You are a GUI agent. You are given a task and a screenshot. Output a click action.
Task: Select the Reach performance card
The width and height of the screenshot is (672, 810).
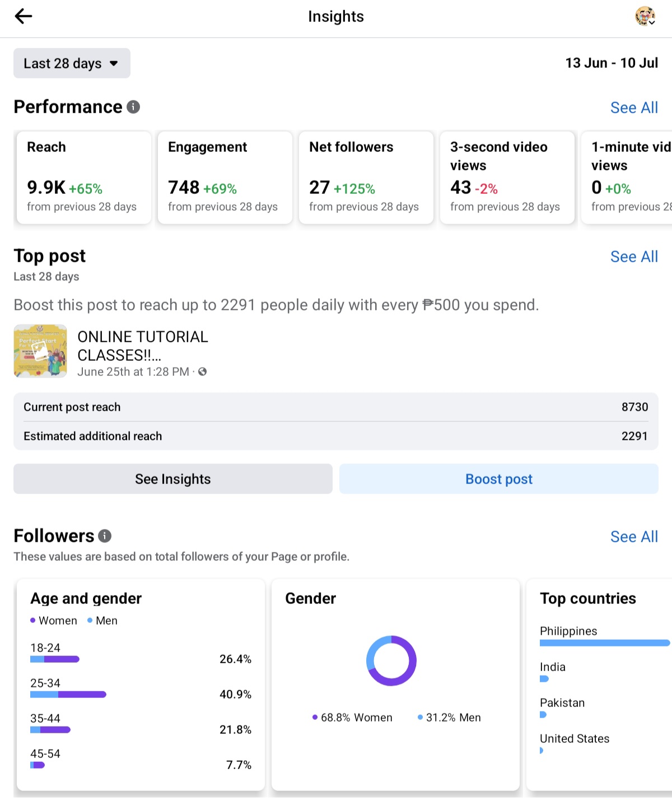[84, 177]
